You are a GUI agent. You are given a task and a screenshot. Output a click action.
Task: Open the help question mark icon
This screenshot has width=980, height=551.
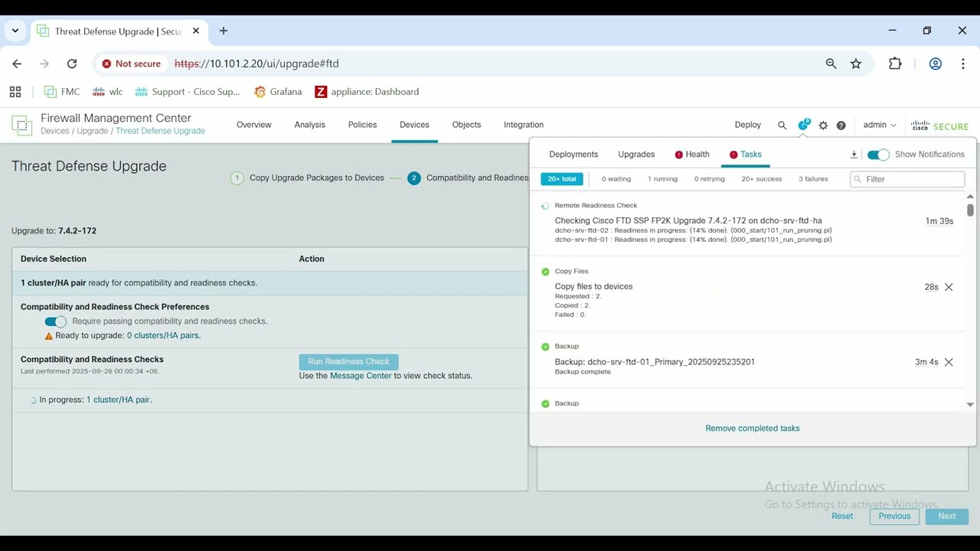click(x=841, y=126)
